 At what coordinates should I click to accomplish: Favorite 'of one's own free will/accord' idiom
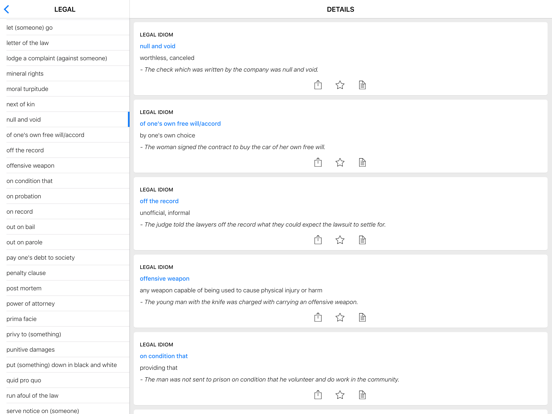pyautogui.click(x=340, y=162)
